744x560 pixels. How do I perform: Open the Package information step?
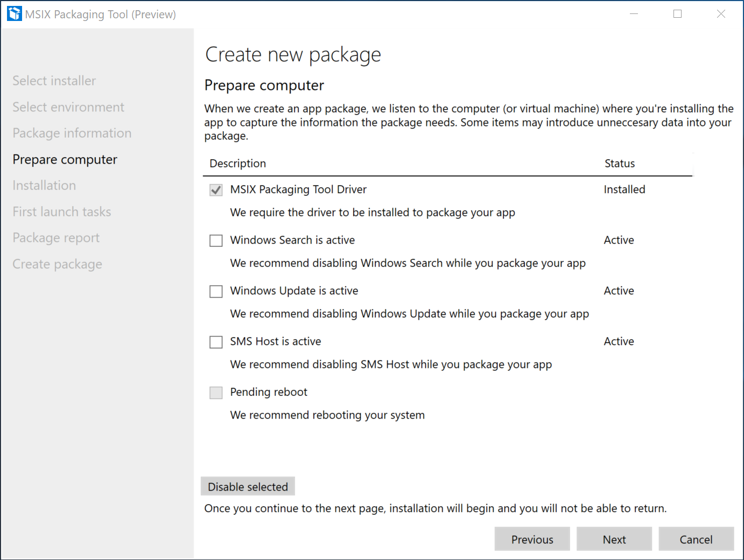point(72,133)
